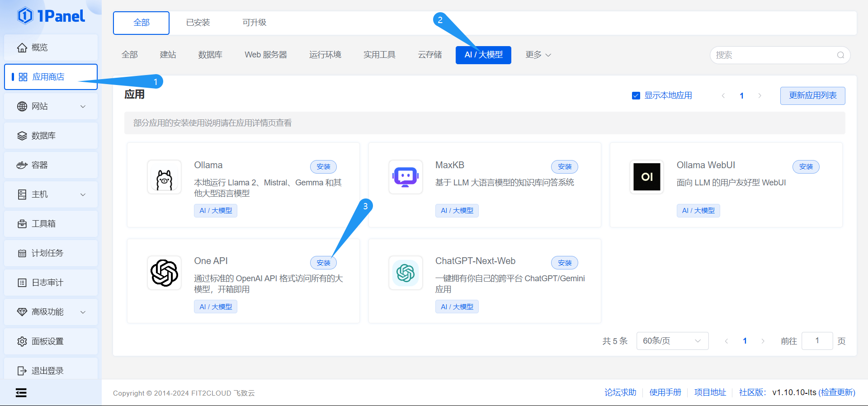Expand the 高级功能 sidebar menu
This screenshot has width=868, height=406.
click(x=51, y=312)
